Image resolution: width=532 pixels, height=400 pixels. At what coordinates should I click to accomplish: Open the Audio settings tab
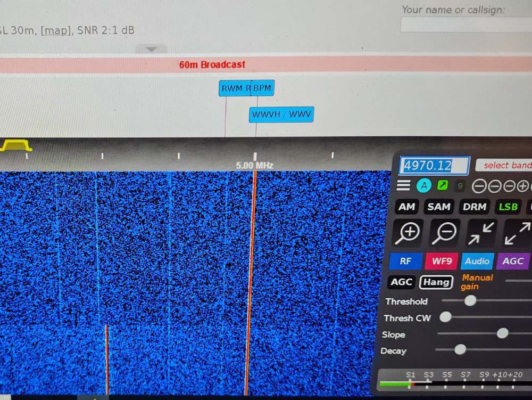[x=477, y=261]
